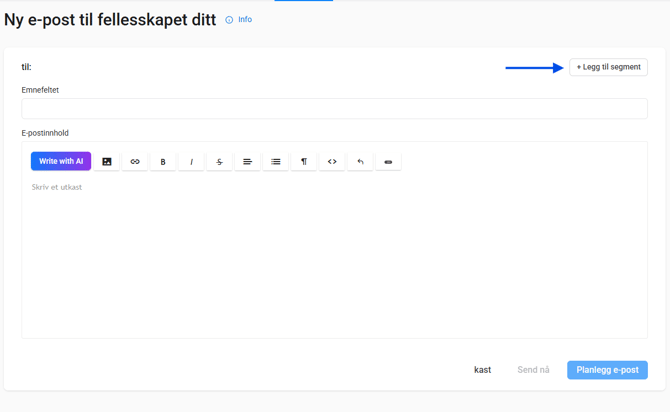Click the Write with AI button
Screen dimensions: 670x412
coord(61,161)
